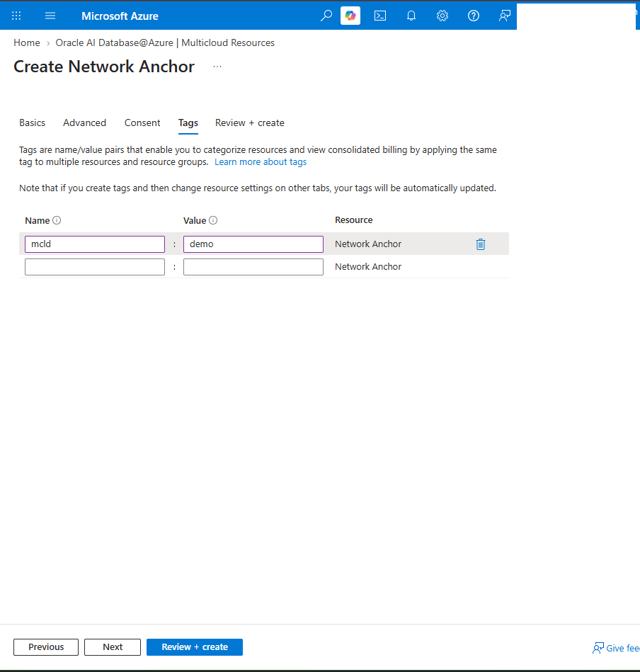Click the empty tag value field
The height and width of the screenshot is (672, 640).
click(253, 267)
